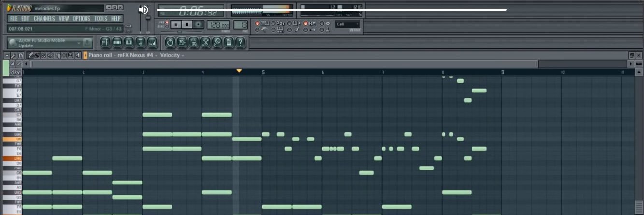This screenshot has width=644, height=215.
Task: Click the transport record button
Action: (x=198, y=24)
